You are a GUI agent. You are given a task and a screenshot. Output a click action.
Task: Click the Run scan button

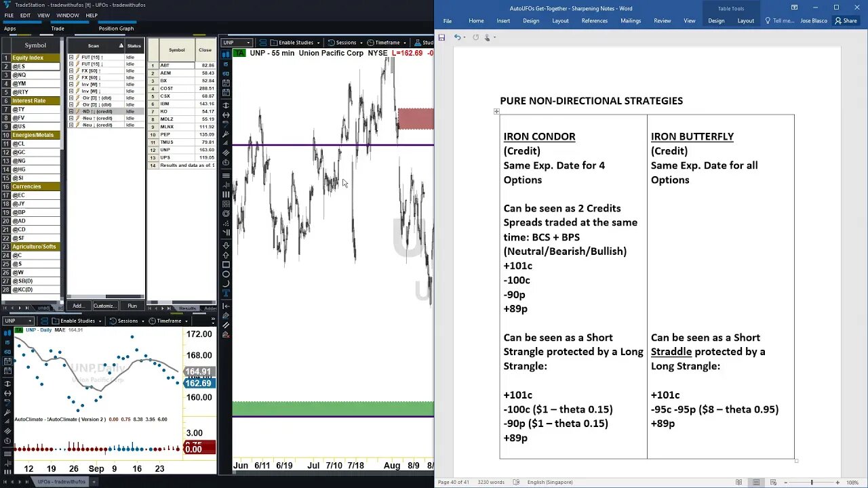(132, 306)
